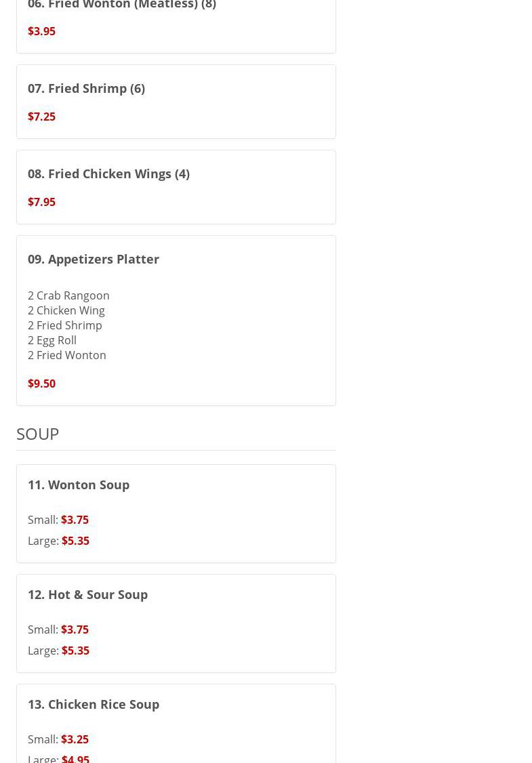The height and width of the screenshot is (763, 532).
Task: Select 13. Chicken Rice Soup item
Action: (x=94, y=704)
